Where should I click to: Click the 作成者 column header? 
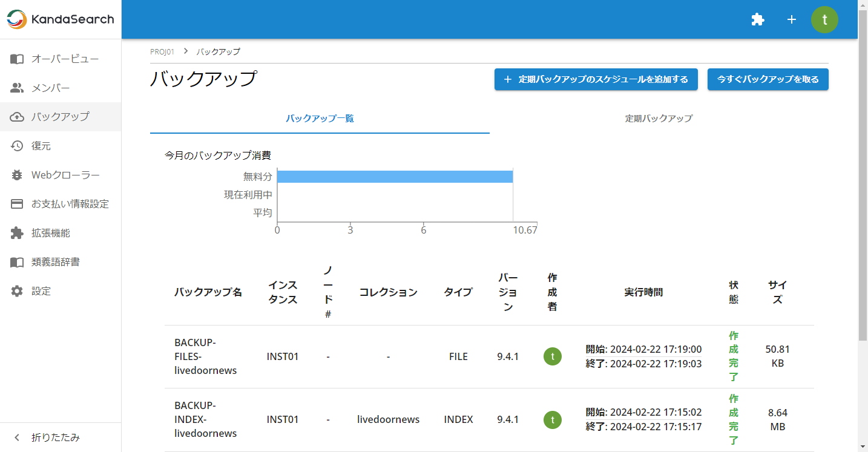(552, 292)
